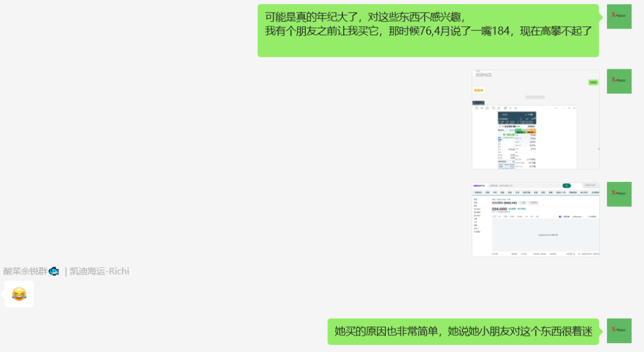Enable the volume toggle on the Yahoo Finance chart
This screenshot has width=644, height=352.
561,217
